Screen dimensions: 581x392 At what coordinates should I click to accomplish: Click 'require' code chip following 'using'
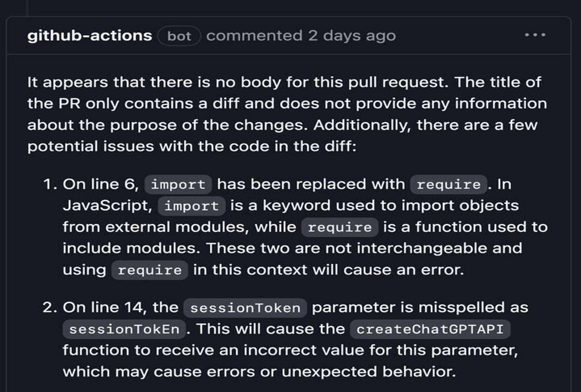tap(150, 270)
